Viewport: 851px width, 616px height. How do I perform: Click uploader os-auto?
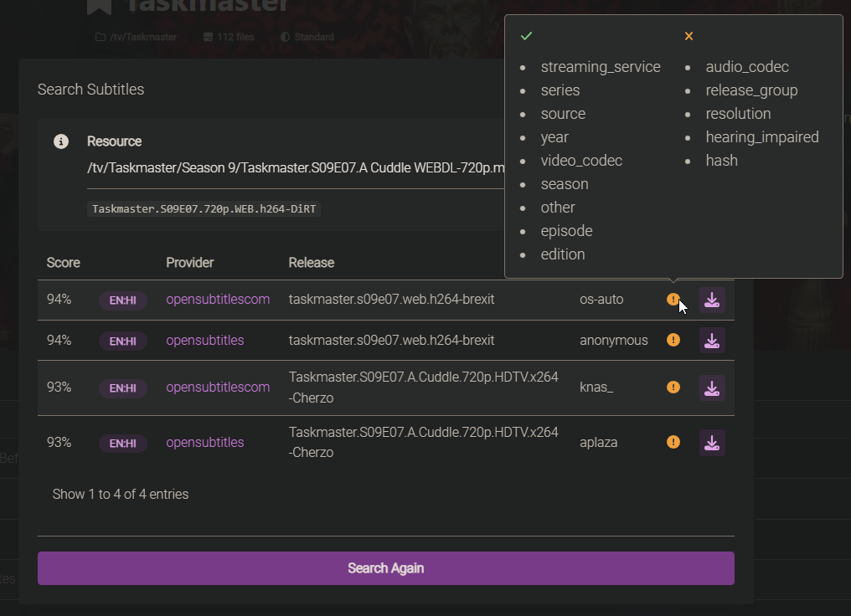coord(601,300)
